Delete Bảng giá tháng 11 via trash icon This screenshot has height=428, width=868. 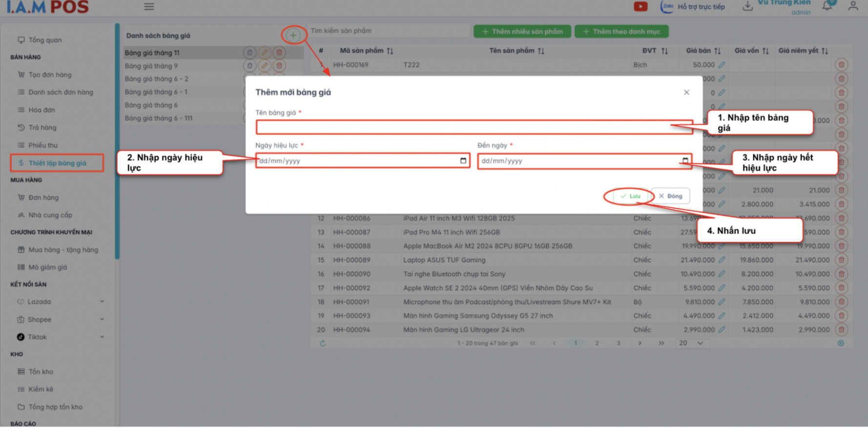pyautogui.click(x=279, y=53)
